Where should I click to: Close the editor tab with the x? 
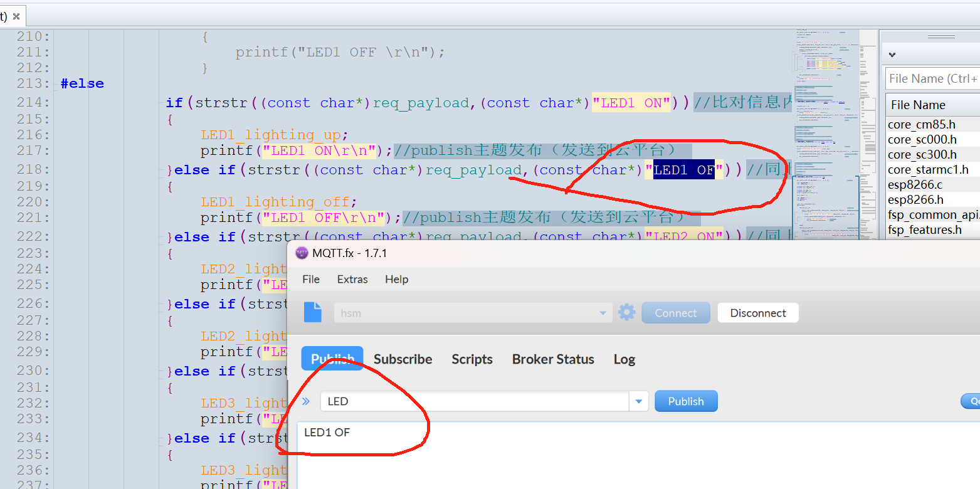pyautogui.click(x=16, y=16)
